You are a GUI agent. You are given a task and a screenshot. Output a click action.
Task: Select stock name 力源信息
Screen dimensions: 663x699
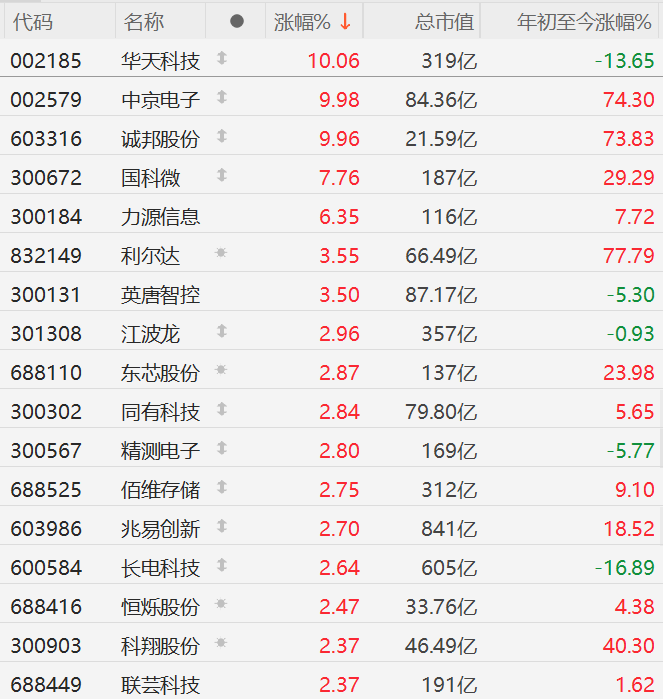pos(161,217)
